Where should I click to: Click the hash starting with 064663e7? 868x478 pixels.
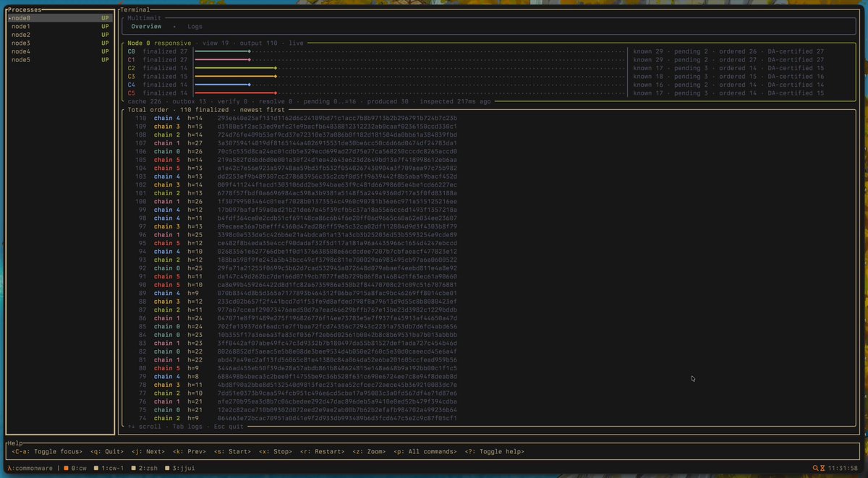point(337,419)
